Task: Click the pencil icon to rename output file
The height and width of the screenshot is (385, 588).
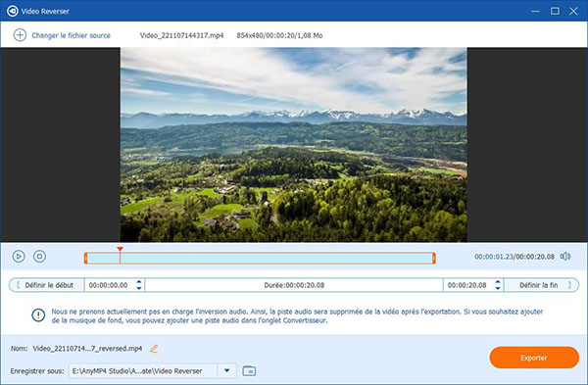Action: click(154, 349)
